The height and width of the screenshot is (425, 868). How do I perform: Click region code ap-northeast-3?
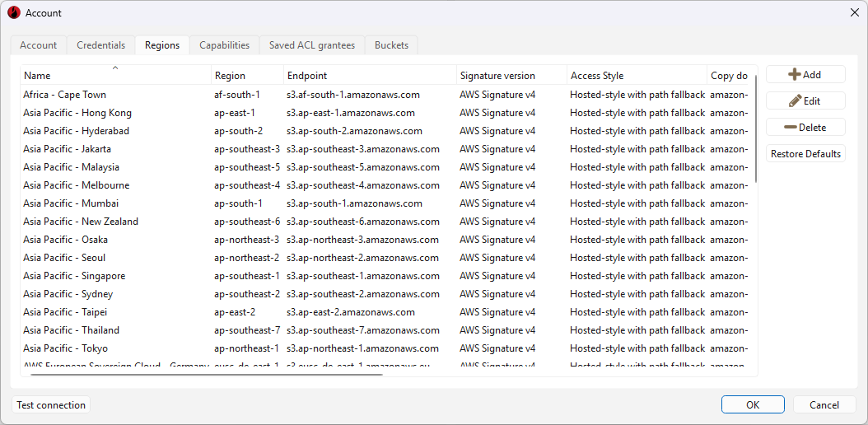(247, 240)
